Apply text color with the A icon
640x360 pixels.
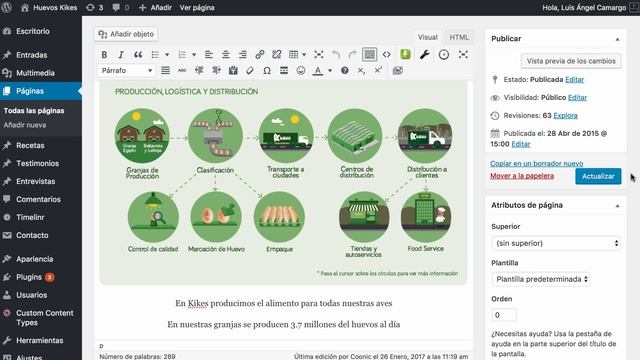[318, 71]
